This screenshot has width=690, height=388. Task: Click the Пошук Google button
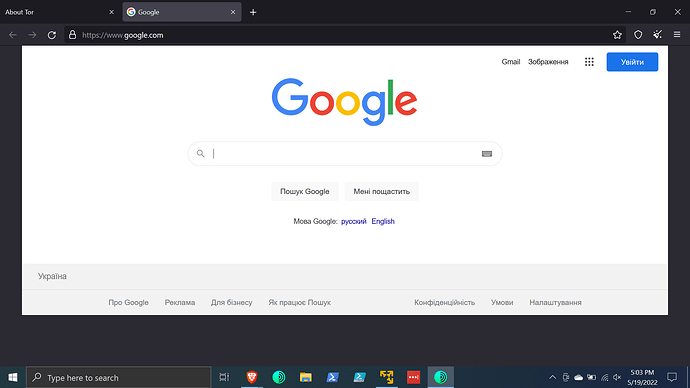point(305,191)
